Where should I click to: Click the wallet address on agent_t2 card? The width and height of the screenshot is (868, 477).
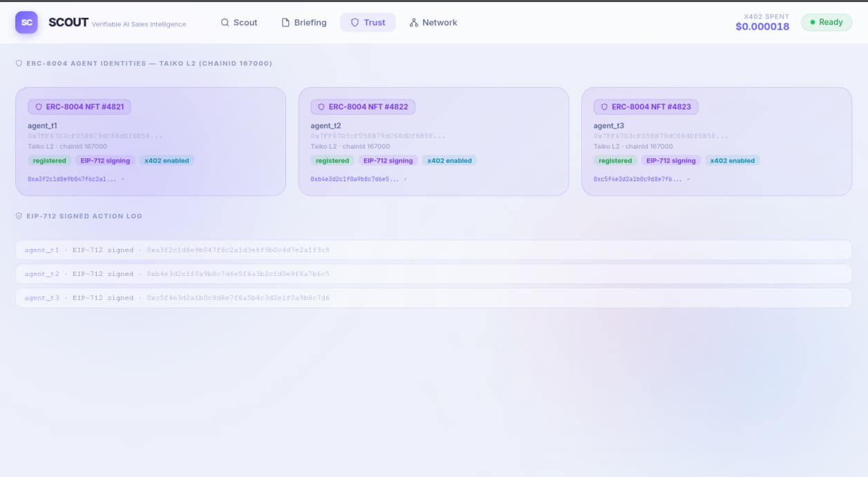coord(378,136)
